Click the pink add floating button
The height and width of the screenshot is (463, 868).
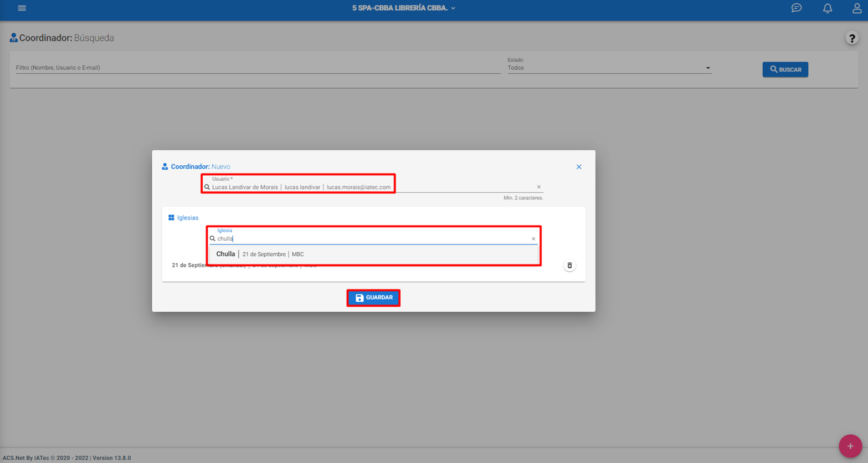click(x=850, y=446)
